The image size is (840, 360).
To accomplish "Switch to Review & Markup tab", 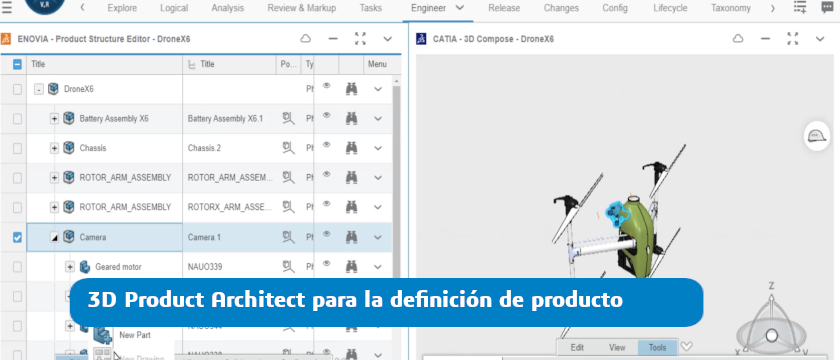I will 302,8.
